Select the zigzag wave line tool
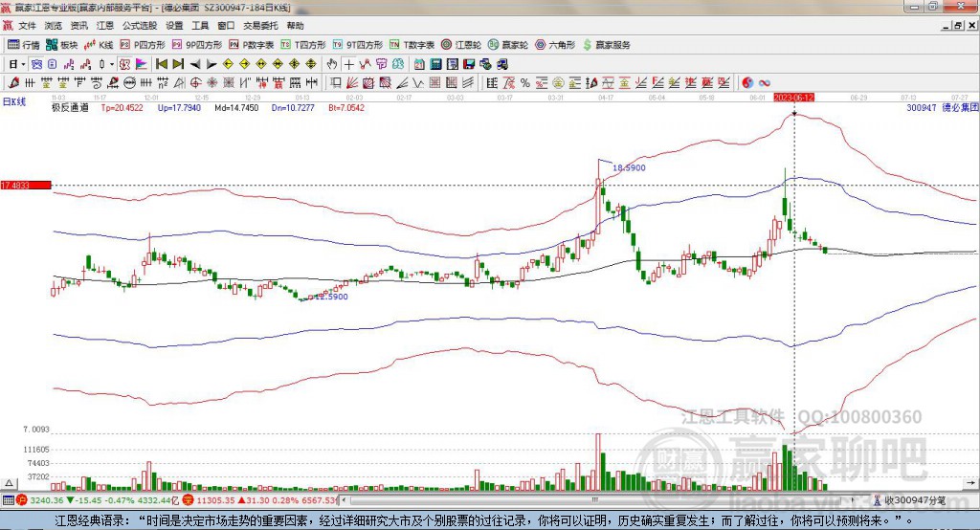Image resolution: width=980 pixels, height=530 pixels. coord(418,82)
